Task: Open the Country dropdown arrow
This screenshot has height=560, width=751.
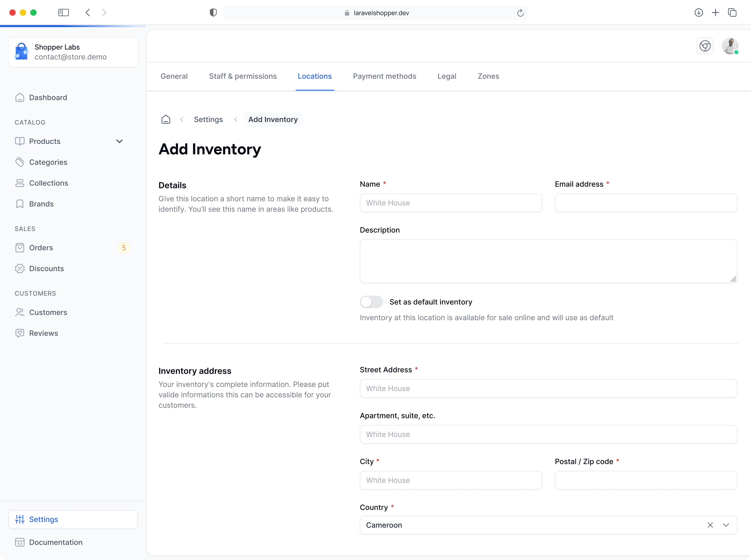Action: click(726, 525)
